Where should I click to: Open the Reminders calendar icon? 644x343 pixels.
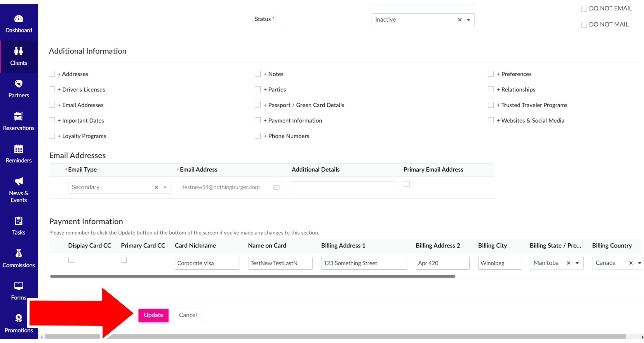coord(19,149)
